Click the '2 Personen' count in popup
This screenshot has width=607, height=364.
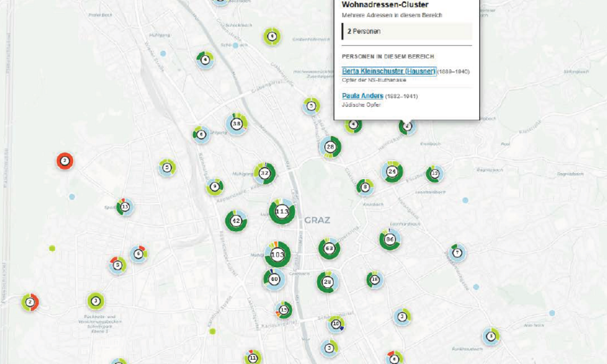click(364, 31)
